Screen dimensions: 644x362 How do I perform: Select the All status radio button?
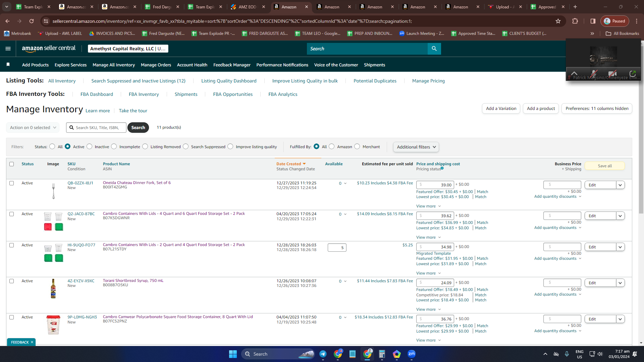coord(52,146)
